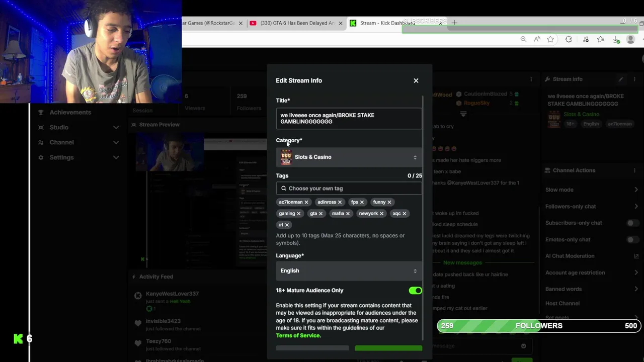Remove the adinross tag
This screenshot has height=362, width=644.
(340, 202)
